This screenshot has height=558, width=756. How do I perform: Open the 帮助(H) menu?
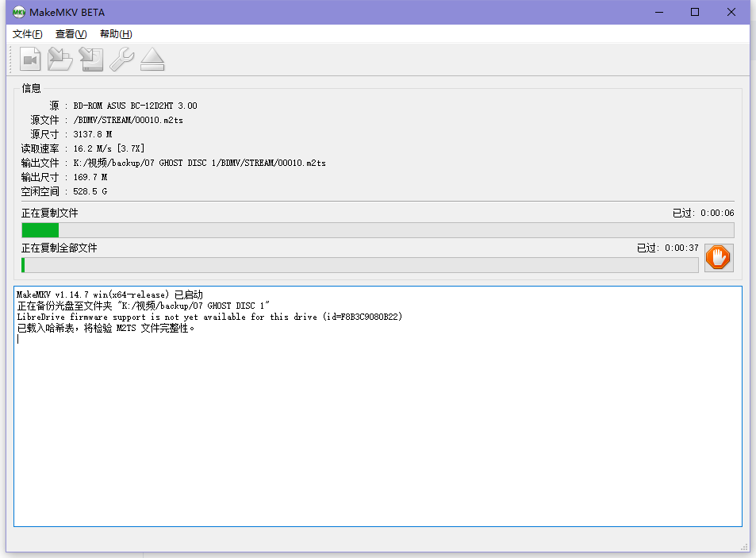[x=116, y=34]
